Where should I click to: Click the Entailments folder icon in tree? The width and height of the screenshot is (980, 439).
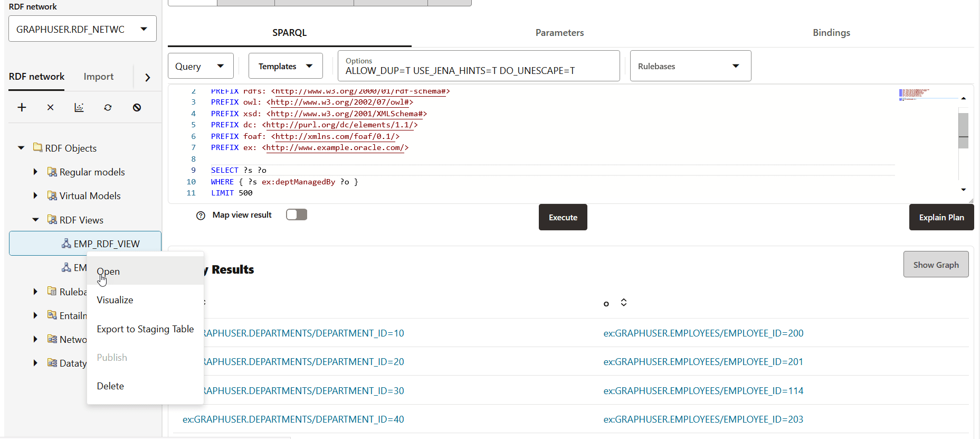pyautogui.click(x=52, y=315)
